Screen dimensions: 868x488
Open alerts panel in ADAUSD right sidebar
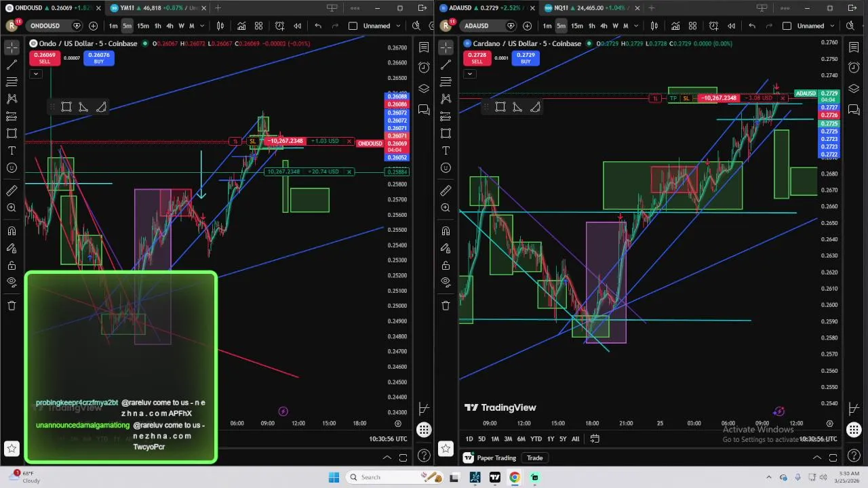coord(854,68)
